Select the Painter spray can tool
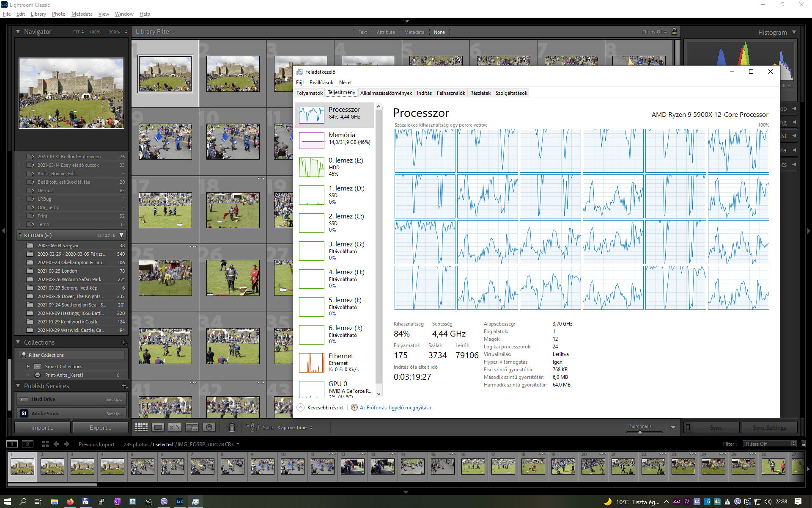812x508 pixels. click(232, 428)
